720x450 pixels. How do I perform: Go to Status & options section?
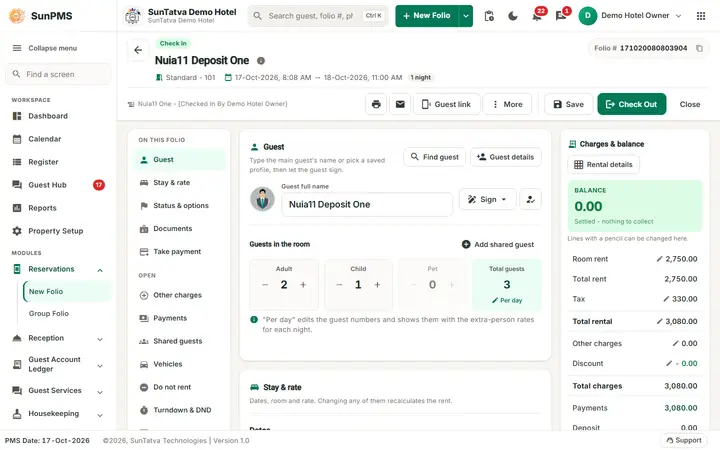pyautogui.click(x=179, y=206)
